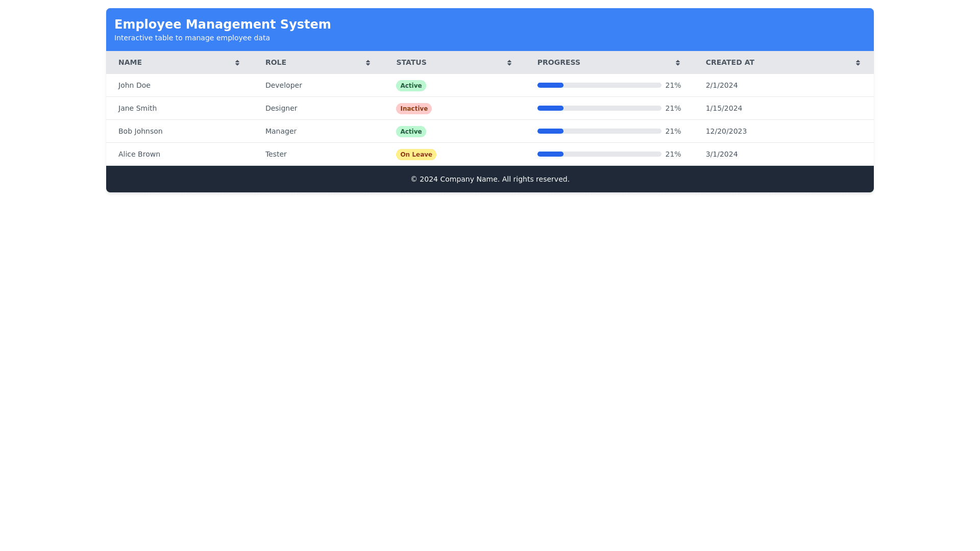Click the Designer role cell

pyautogui.click(x=281, y=108)
